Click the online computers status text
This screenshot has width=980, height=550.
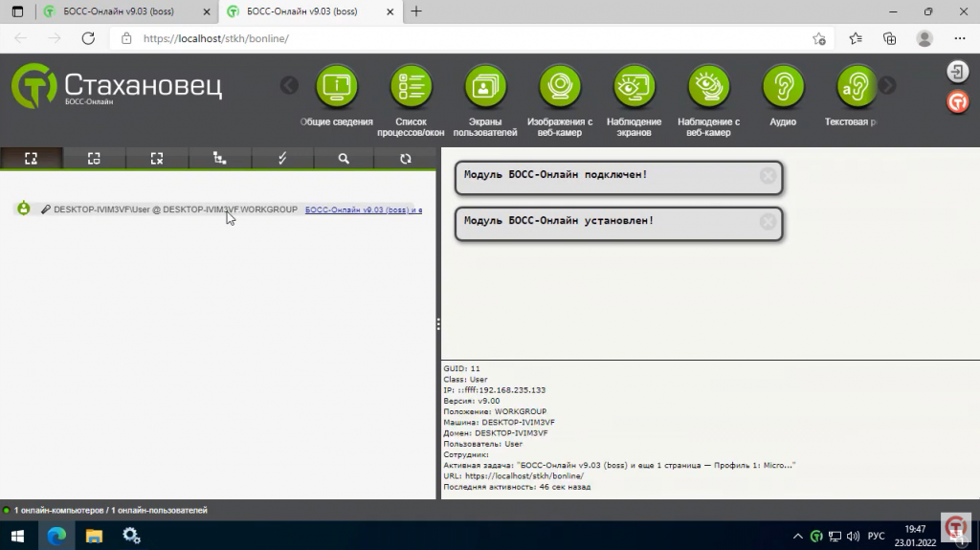(x=111, y=510)
